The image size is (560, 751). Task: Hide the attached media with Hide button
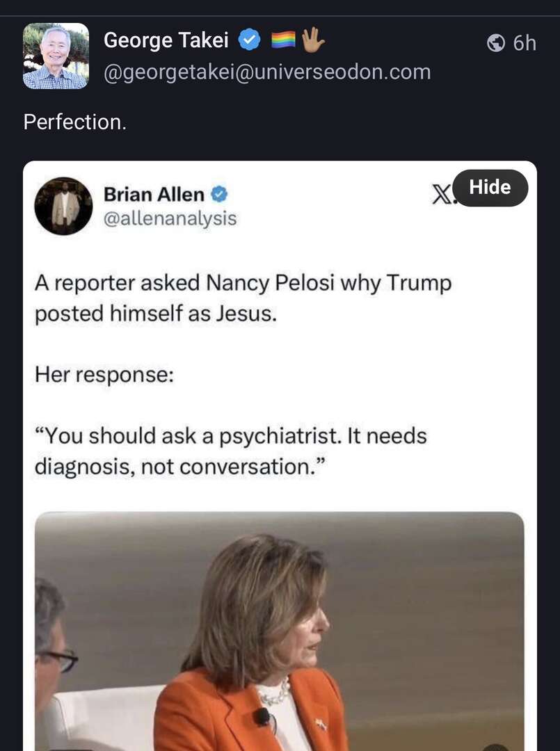click(490, 187)
